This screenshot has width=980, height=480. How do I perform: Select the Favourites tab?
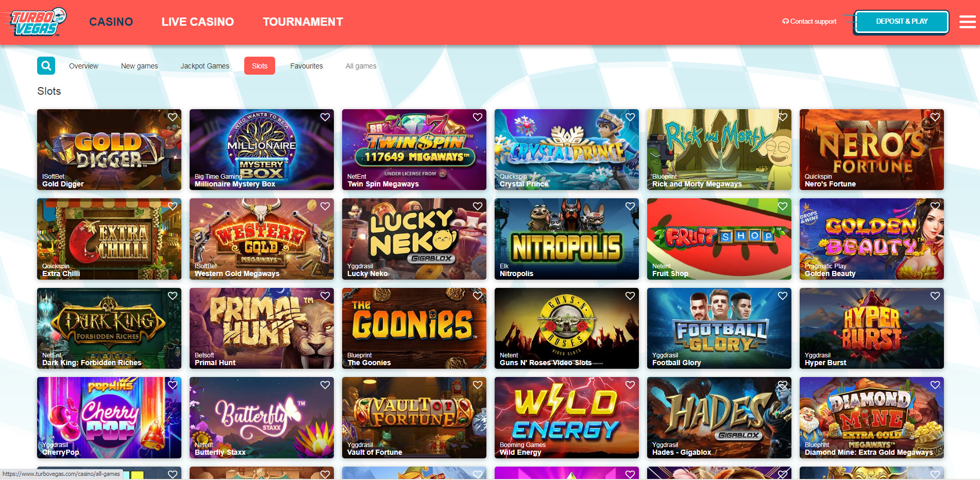point(307,66)
